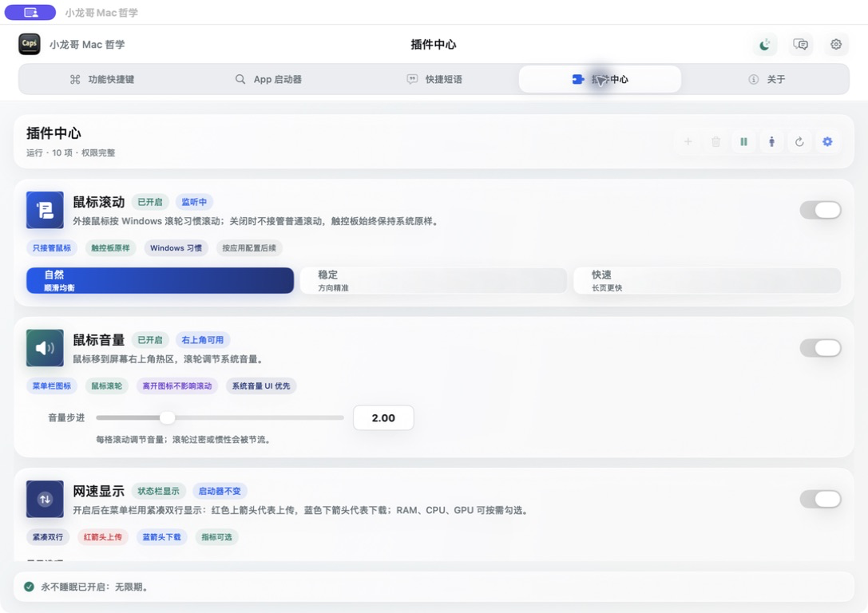The image size is (868, 613).
Task: Open the 关于 tab
Action: tap(766, 79)
